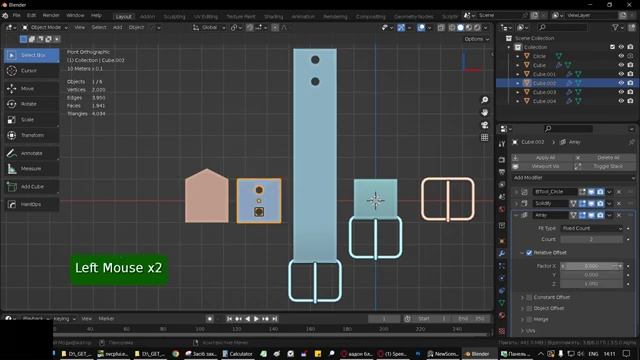Open the Object Mode dropdown
Screen dimensions: 640x360
coord(44,27)
